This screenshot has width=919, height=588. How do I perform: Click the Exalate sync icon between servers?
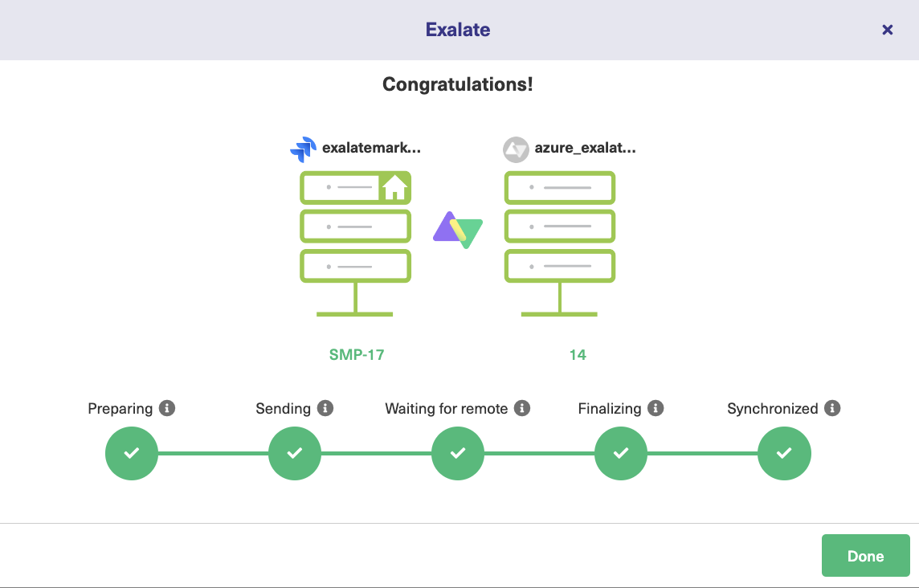[457, 229]
